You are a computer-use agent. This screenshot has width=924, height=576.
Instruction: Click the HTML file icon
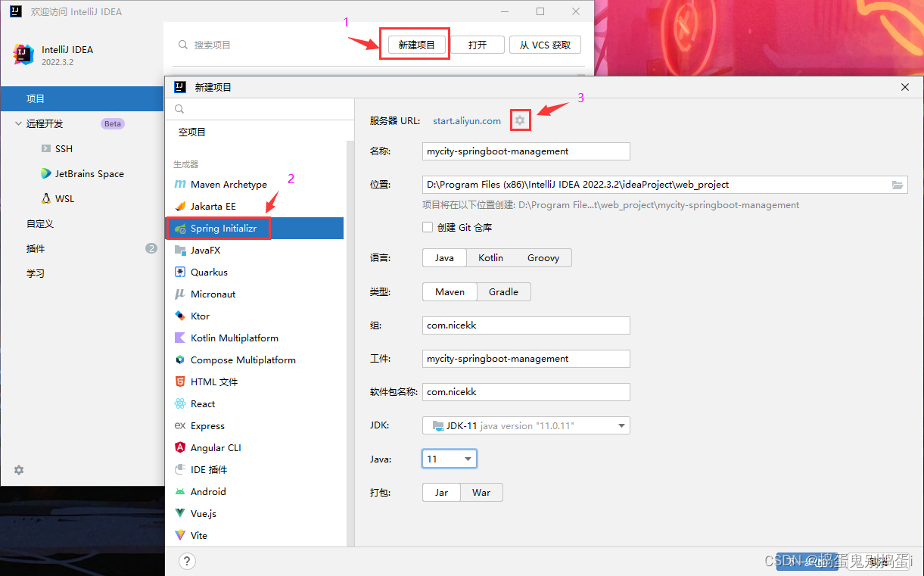tap(180, 381)
